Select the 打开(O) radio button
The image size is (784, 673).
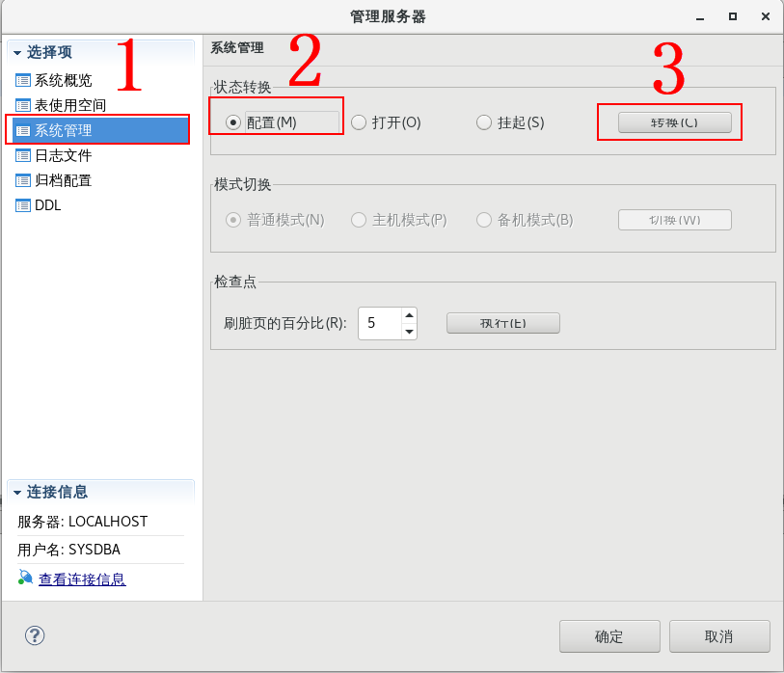(359, 122)
